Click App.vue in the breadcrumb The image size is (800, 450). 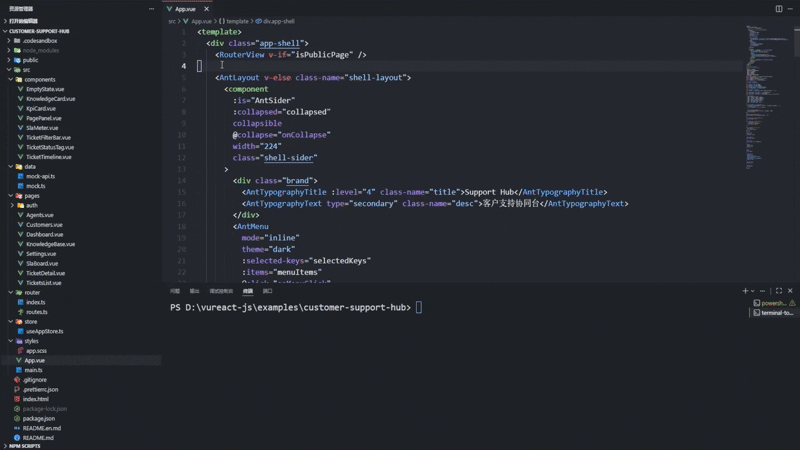[x=202, y=21]
